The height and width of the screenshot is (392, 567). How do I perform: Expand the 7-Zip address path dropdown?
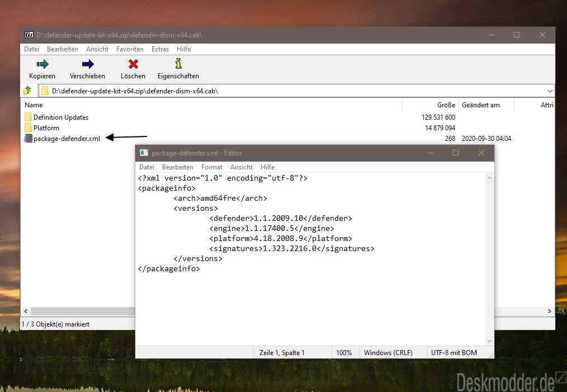point(550,91)
